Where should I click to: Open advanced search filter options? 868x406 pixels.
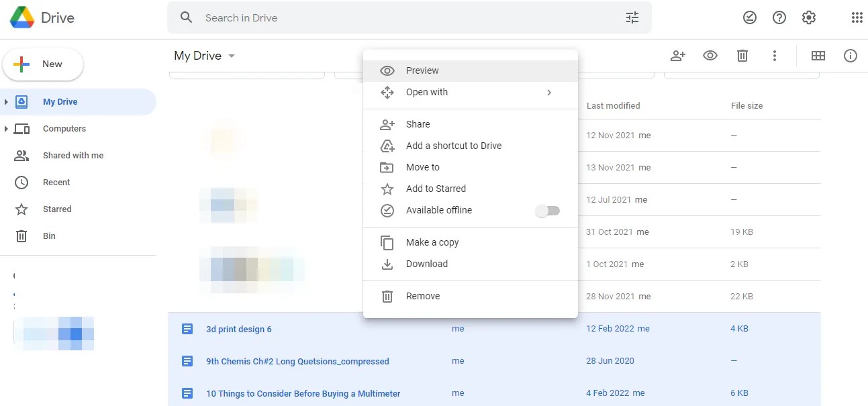632,17
